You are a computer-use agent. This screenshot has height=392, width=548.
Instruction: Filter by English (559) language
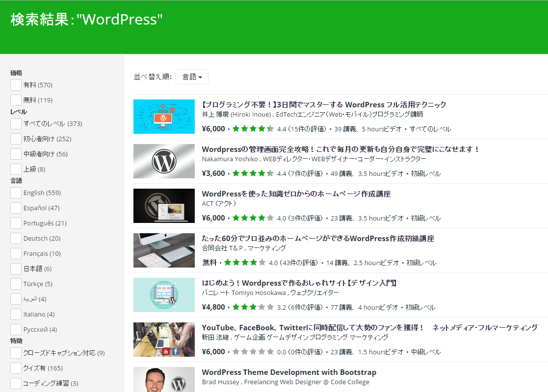click(x=16, y=193)
